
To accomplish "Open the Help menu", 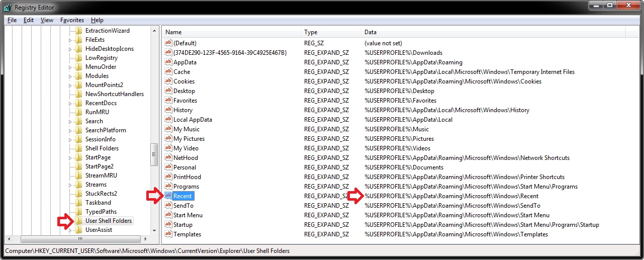I will (x=98, y=20).
